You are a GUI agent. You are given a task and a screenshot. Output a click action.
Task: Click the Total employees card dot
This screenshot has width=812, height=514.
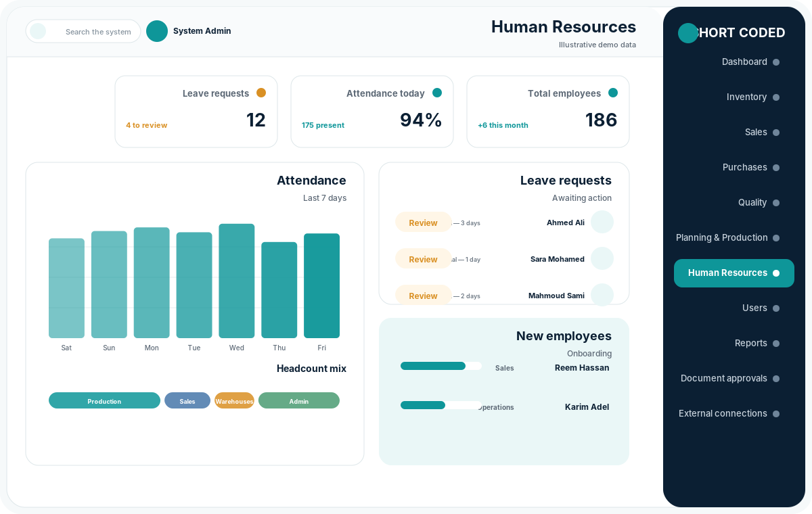(613, 93)
